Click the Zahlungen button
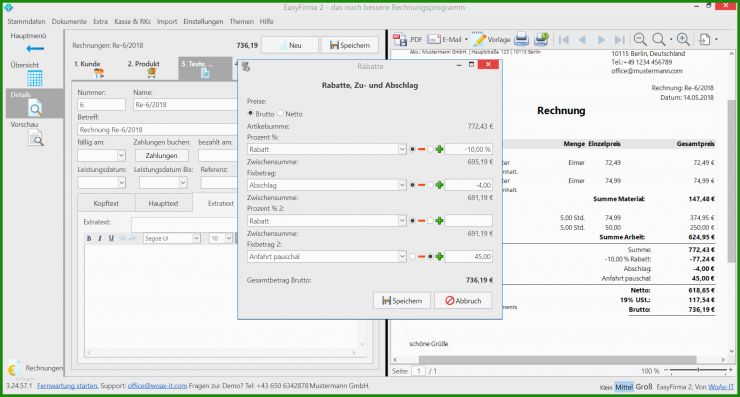This screenshot has width=740, height=397. [161, 155]
